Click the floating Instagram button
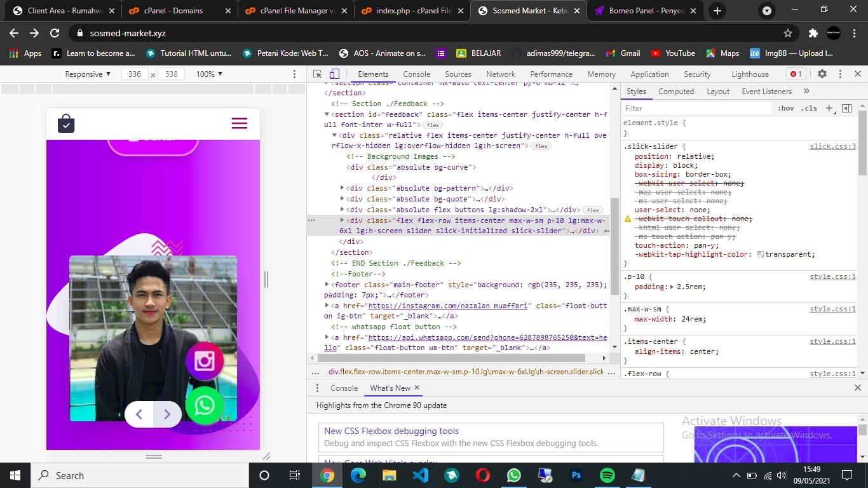868x488 pixels. (204, 362)
